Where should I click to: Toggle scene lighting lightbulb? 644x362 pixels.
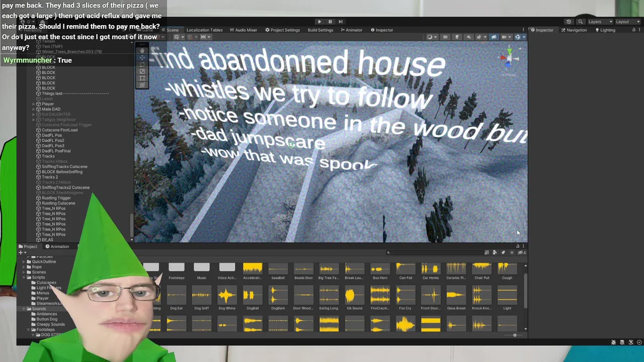[457, 37]
